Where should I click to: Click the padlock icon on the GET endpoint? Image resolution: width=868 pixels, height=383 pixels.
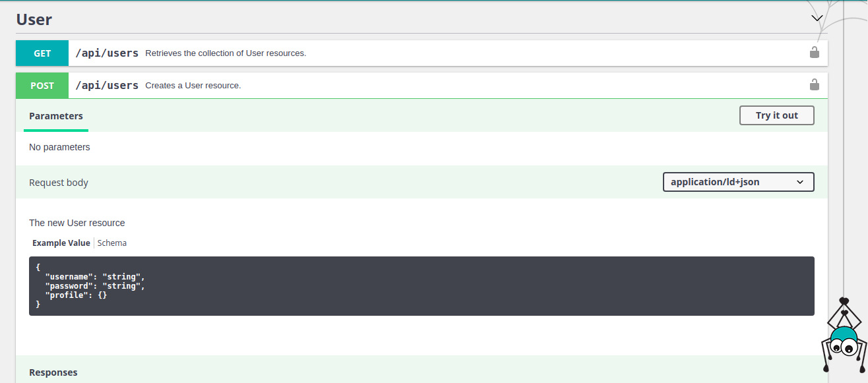click(814, 52)
